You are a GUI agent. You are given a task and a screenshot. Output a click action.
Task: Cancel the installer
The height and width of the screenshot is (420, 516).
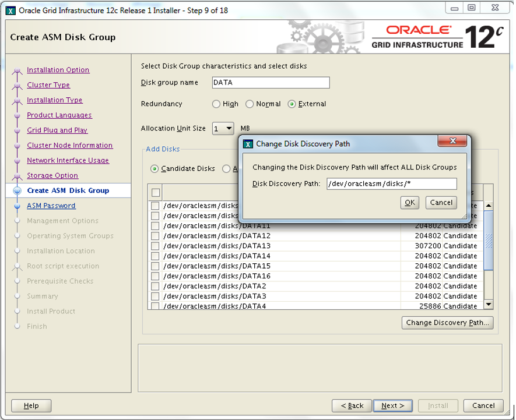(483, 406)
